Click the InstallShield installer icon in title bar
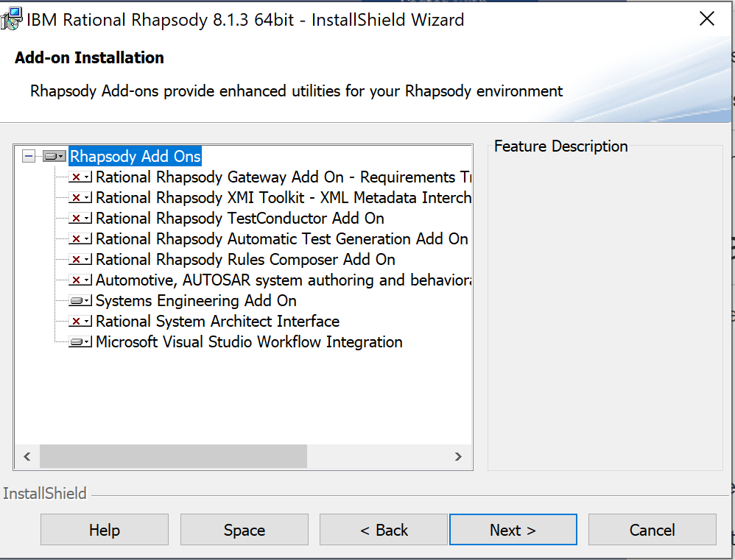Viewport: 735px width, 560px height. (12, 19)
